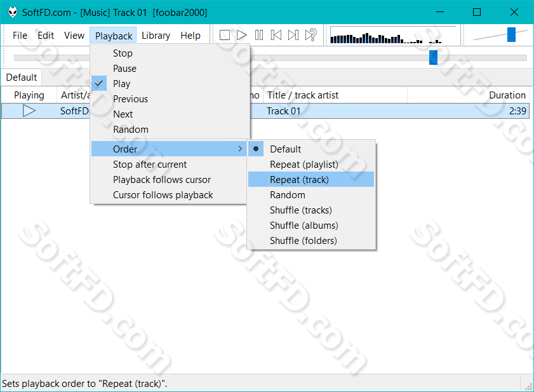Toggle Playback follows cursor

point(169,180)
